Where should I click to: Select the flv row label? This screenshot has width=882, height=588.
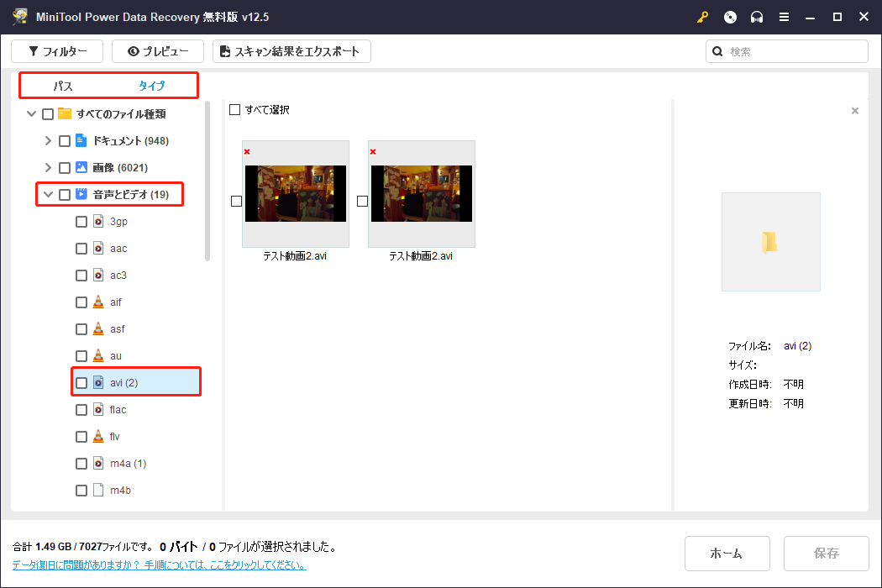pos(115,436)
